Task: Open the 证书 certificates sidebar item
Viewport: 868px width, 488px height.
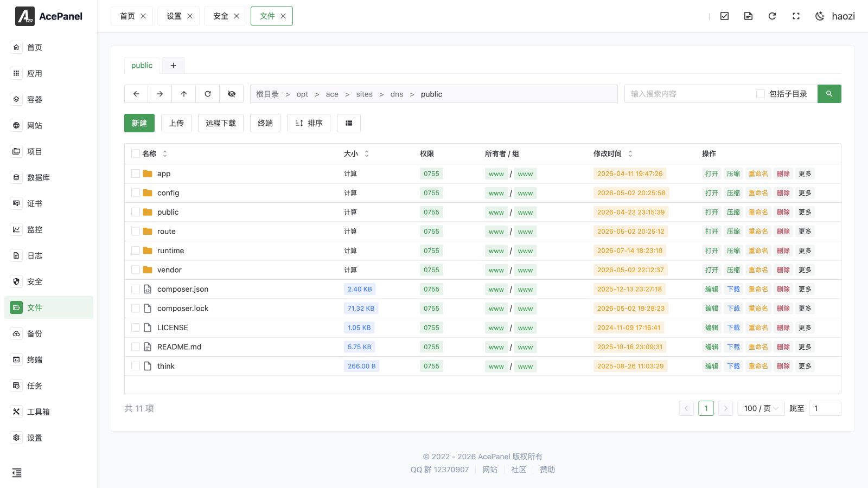Action: [x=49, y=203]
